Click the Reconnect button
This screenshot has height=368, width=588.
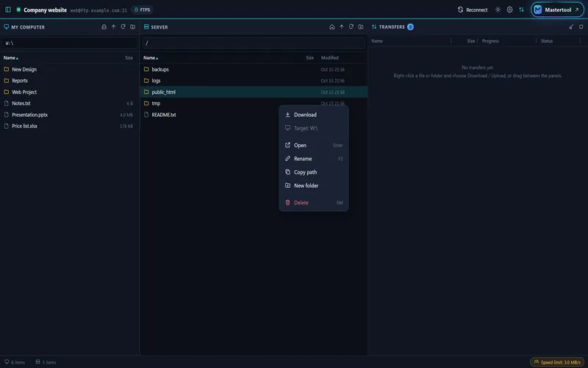(473, 10)
